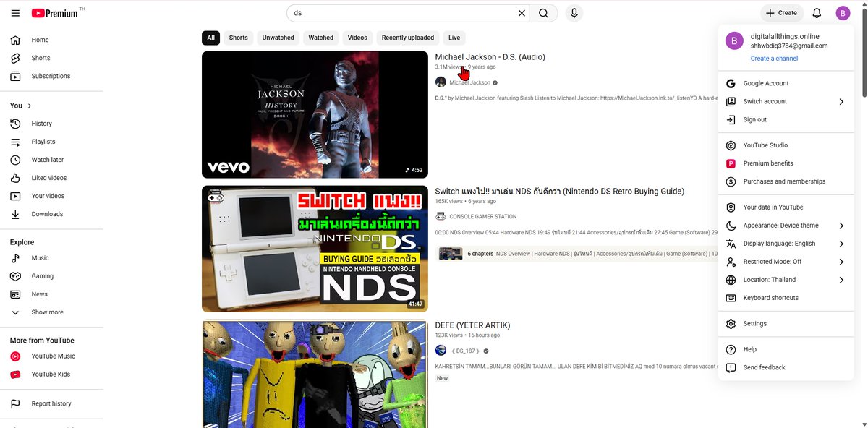Select the Unwatched filter chip

point(278,38)
